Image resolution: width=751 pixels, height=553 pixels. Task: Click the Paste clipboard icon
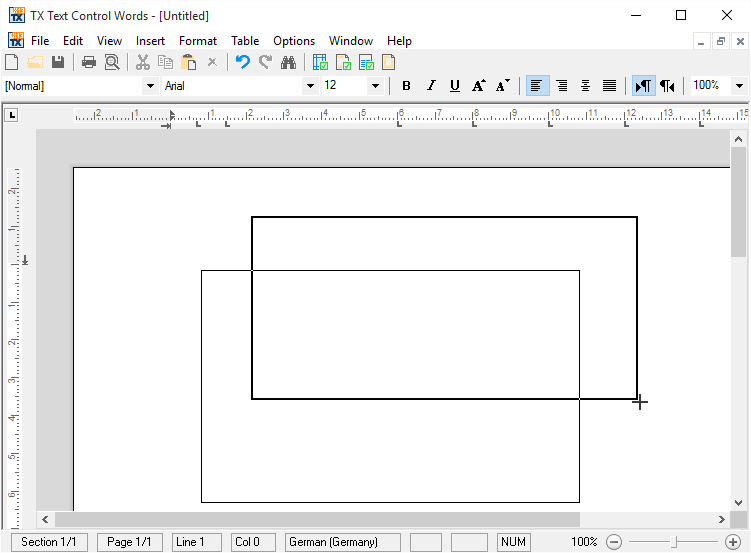[189, 62]
